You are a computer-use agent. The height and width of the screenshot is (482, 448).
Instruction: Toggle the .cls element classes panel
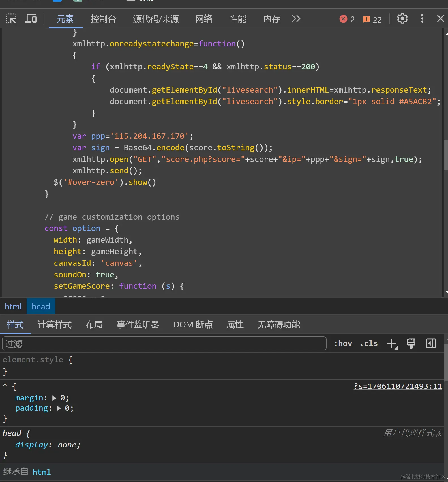(x=369, y=344)
